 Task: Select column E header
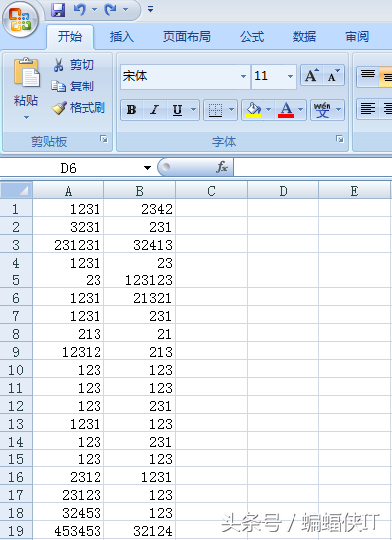(x=355, y=191)
